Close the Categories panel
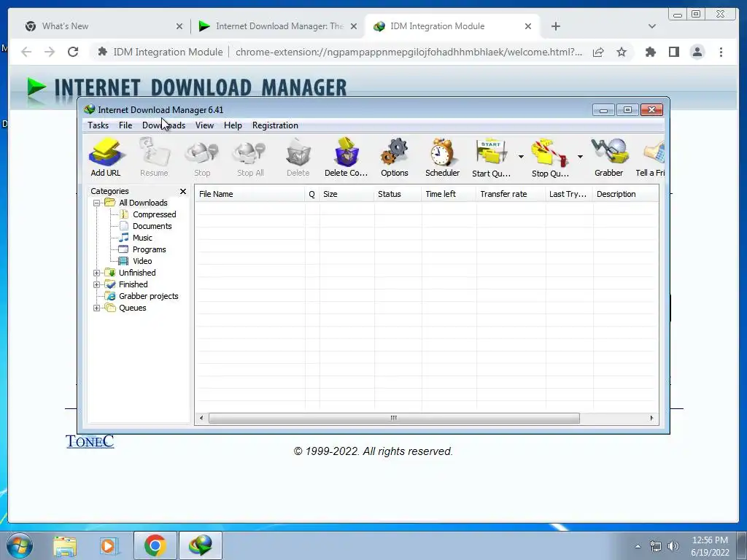Screen dimensions: 747x560 pyautogui.click(x=183, y=192)
